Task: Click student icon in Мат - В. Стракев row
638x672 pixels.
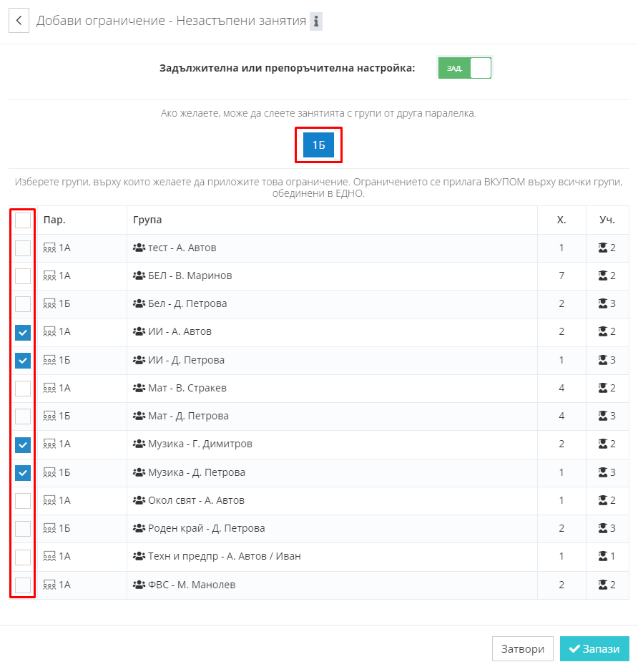Action: [603, 388]
